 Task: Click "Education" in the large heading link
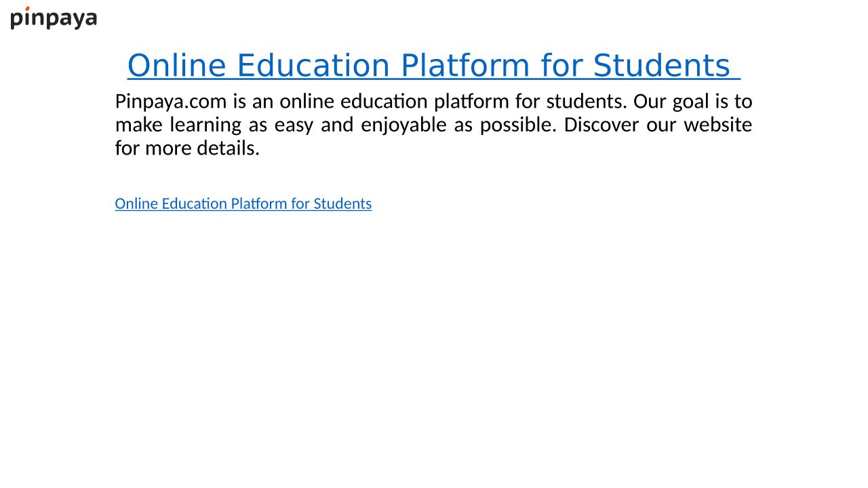[313, 66]
